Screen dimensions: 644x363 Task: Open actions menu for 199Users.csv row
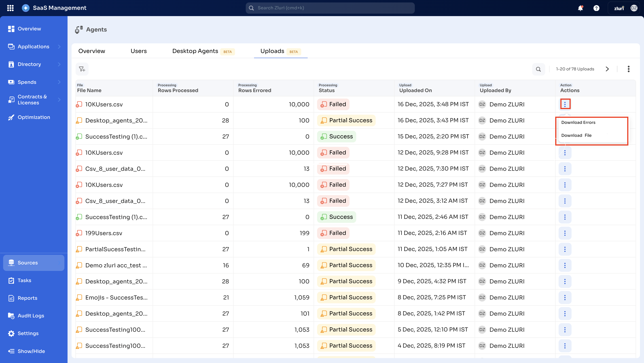click(x=565, y=233)
